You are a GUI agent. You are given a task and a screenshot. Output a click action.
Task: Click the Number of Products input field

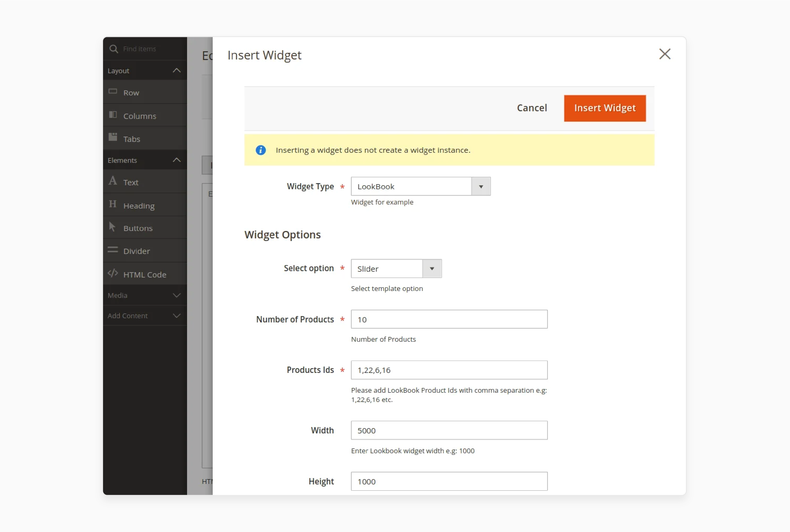(x=449, y=319)
